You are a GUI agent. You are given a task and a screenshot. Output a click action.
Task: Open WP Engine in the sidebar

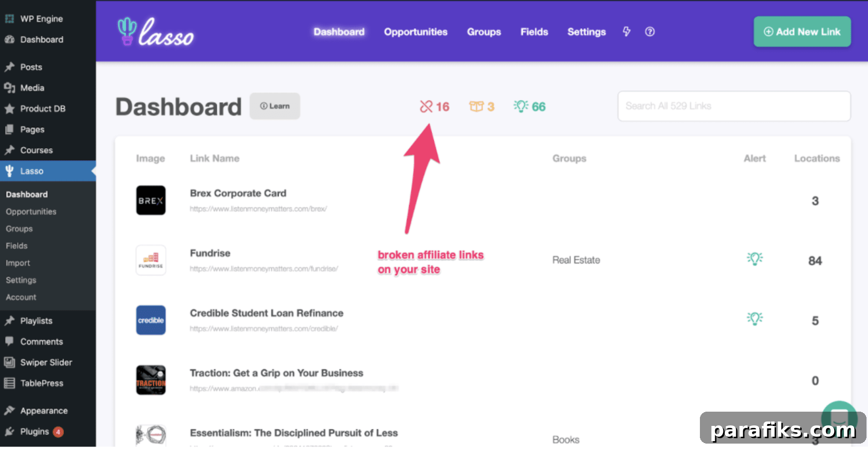[x=48, y=19]
